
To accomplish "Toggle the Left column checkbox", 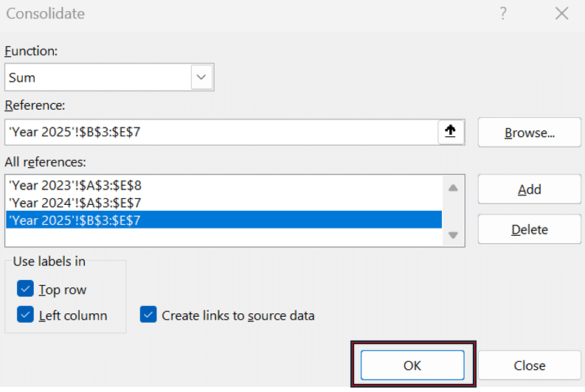I will point(25,315).
